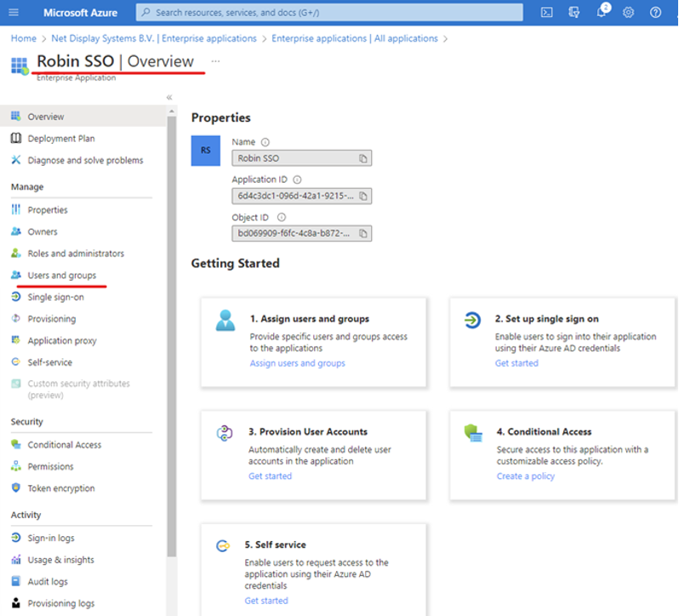Screen dimensions: 679x616
Task: Show info tooltip next to Name
Action: pyautogui.click(x=265, y=142)
